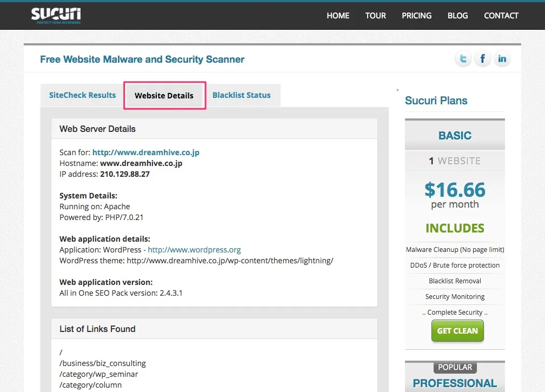This screenshot has height=392, width=545.
Task: Switch to SiteCheck Results tab
Action: click(82, 95)
